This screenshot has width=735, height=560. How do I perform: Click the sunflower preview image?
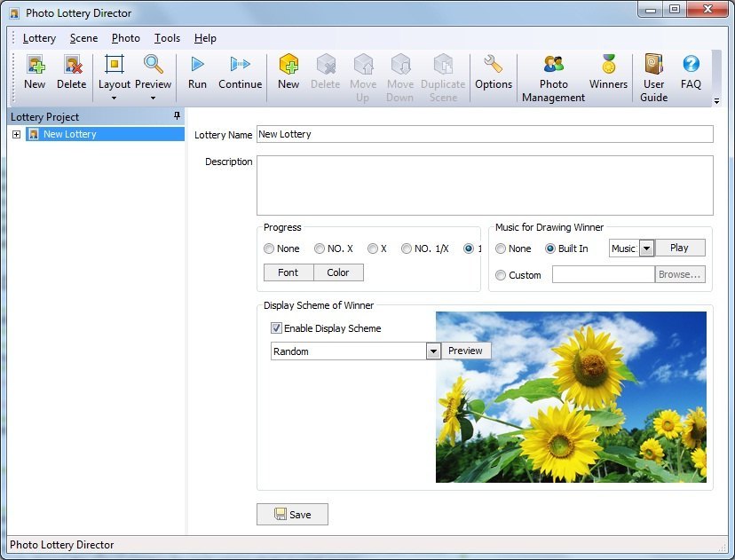tap(571, 397)
